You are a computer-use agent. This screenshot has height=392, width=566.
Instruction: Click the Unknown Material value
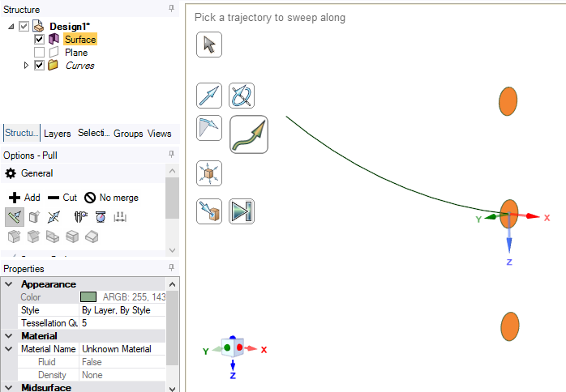click(122, 349)
